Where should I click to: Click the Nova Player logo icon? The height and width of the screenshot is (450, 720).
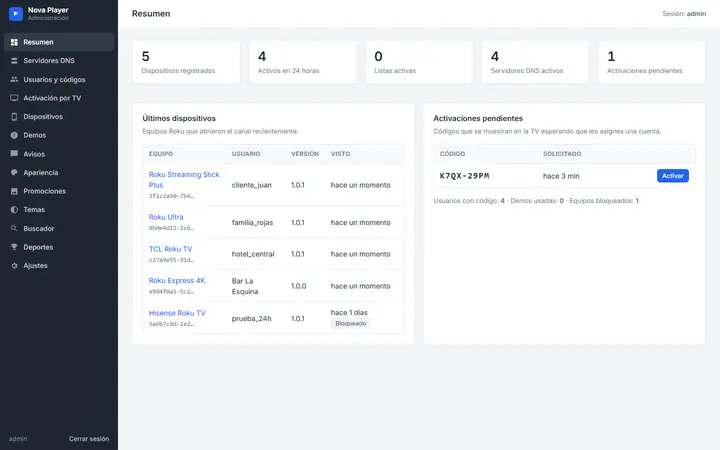tap(16, 14)
